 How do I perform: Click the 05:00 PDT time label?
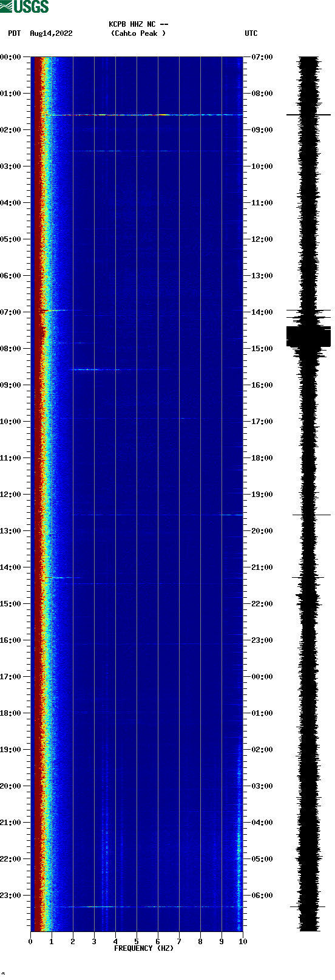click(11, 239)
